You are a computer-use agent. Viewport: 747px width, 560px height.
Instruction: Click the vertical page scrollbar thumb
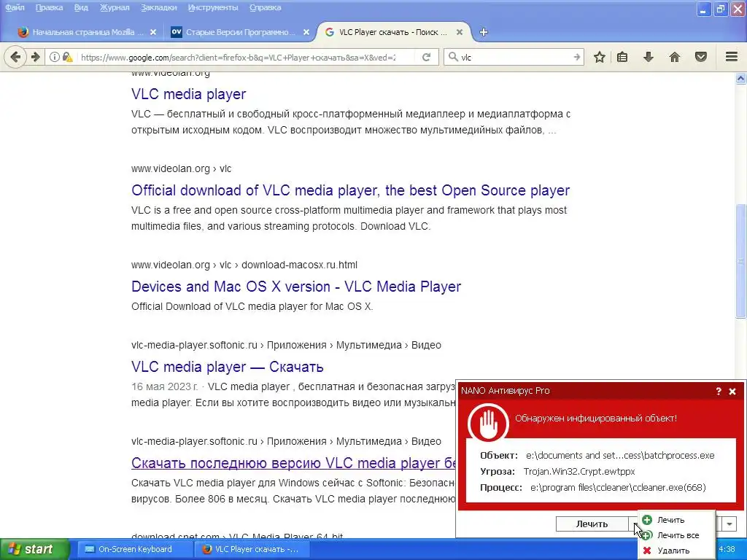[x=741, y=261]
